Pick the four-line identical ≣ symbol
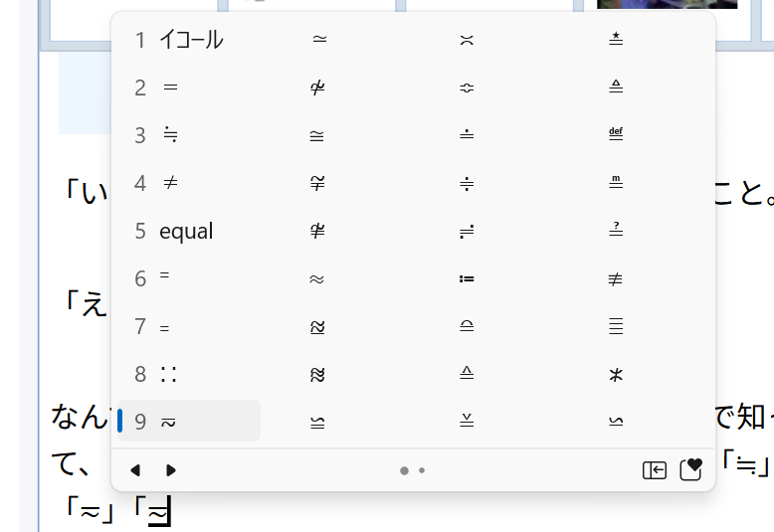The width and height of the screenshot is (774, 532). [x=616, y=326]
